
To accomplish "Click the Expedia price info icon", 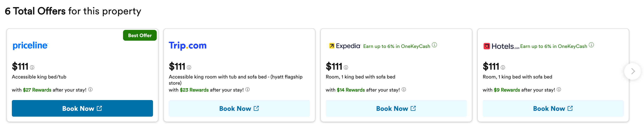I will (346, 67).
